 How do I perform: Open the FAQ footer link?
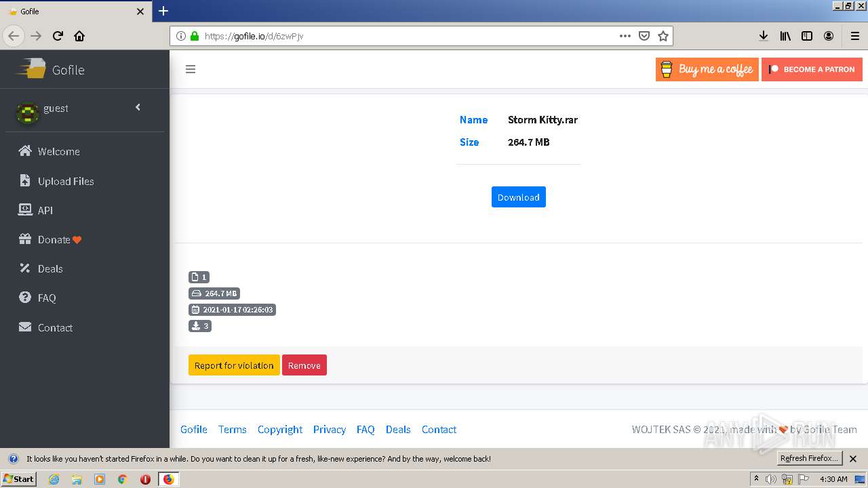[366, 430]
